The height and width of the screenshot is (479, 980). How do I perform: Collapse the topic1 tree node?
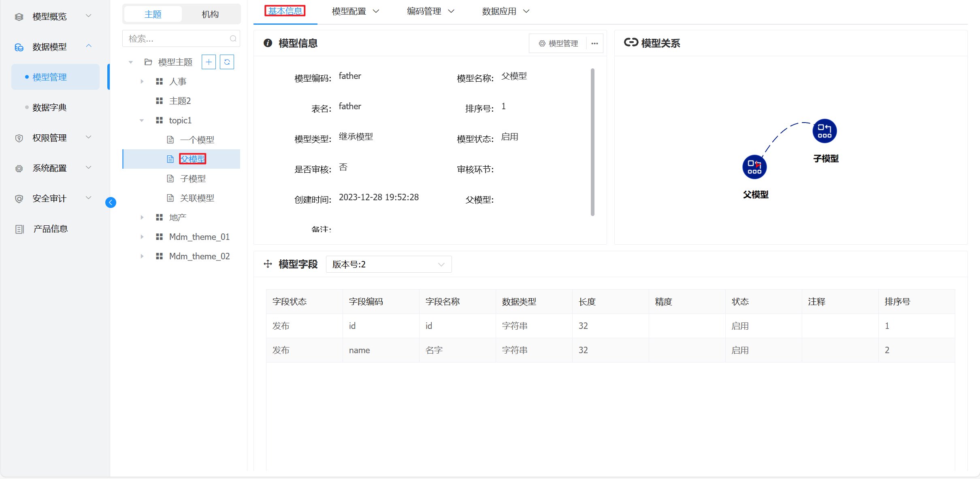click(142, 120)
